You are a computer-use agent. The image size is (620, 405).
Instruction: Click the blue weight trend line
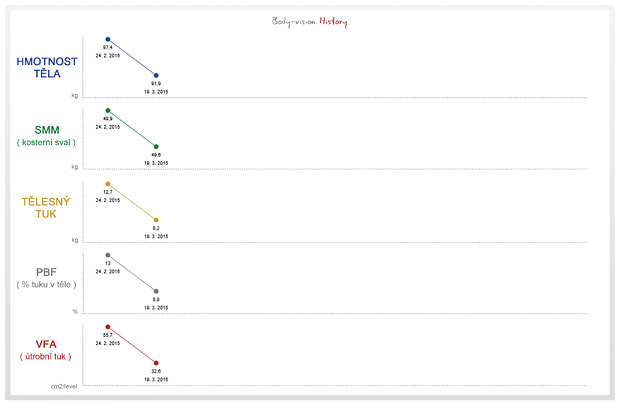point(132,57)
